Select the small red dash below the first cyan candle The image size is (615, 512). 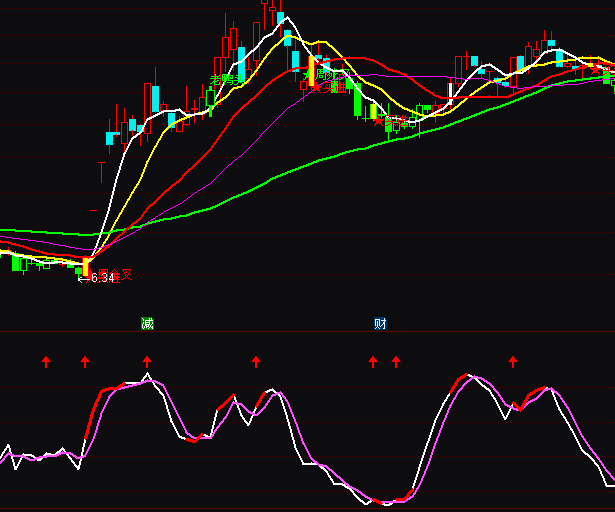[93, 210]
